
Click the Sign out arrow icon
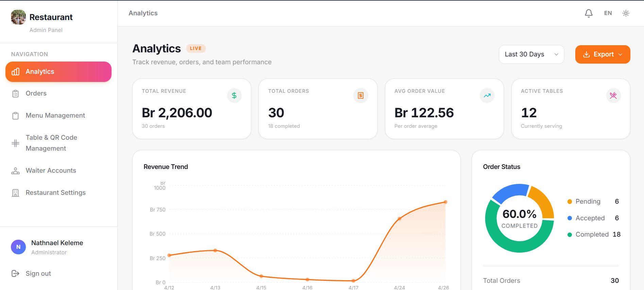[16, 273]
